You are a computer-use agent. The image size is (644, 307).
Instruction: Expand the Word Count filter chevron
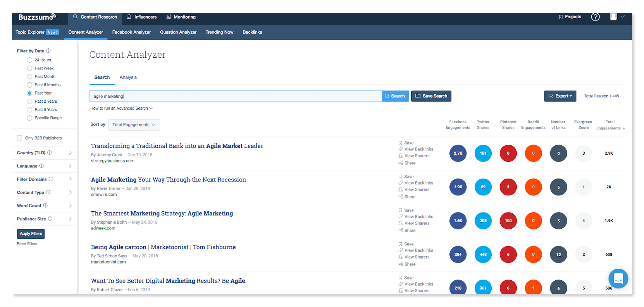tap(70, 205)
